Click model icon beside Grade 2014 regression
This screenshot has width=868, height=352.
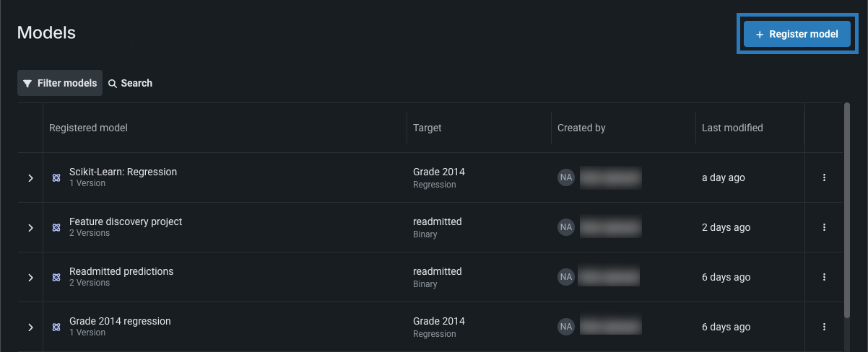[56, 327]
